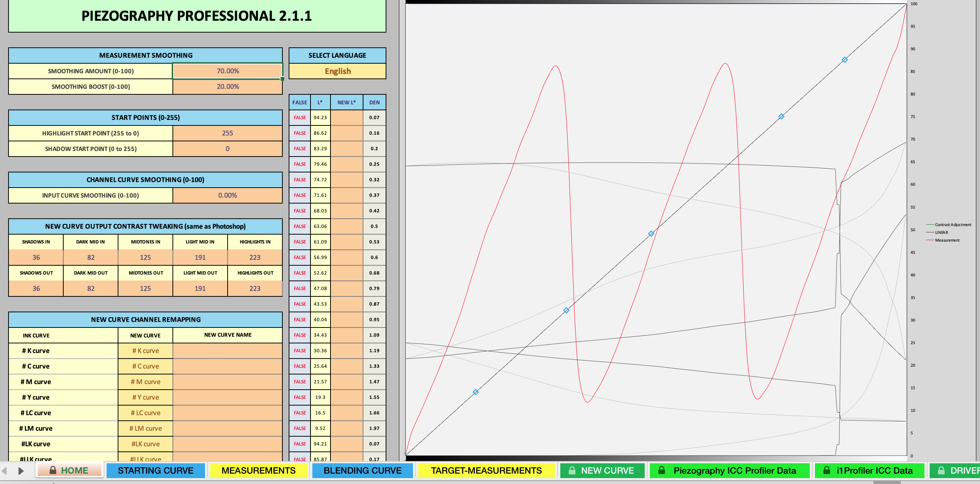Screen dimensions: 980x484
Task: Click lock icon on Piezography ICC Profiler tab
Action: point(662,470)
